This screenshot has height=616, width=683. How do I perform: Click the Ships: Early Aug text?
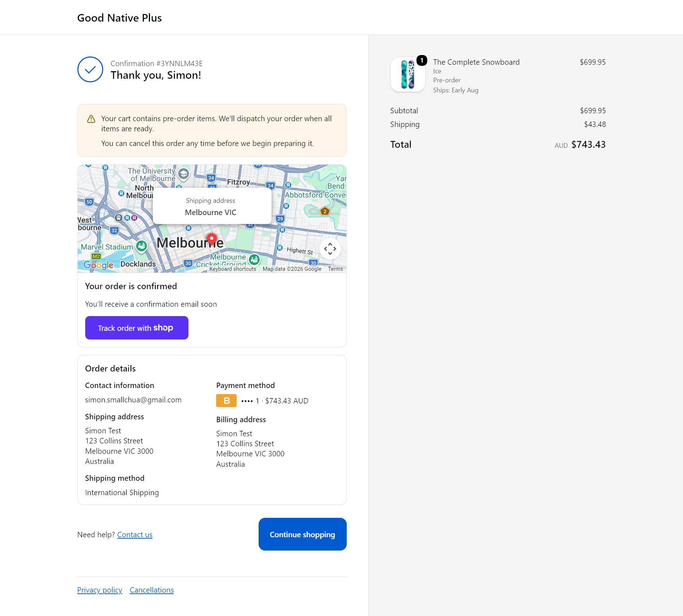456,90
